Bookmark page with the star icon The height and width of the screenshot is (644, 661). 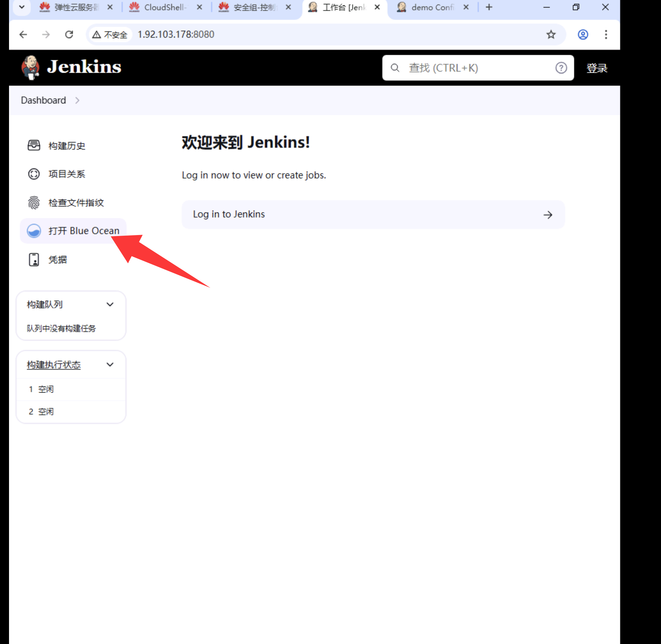click(x=551, y=34)
